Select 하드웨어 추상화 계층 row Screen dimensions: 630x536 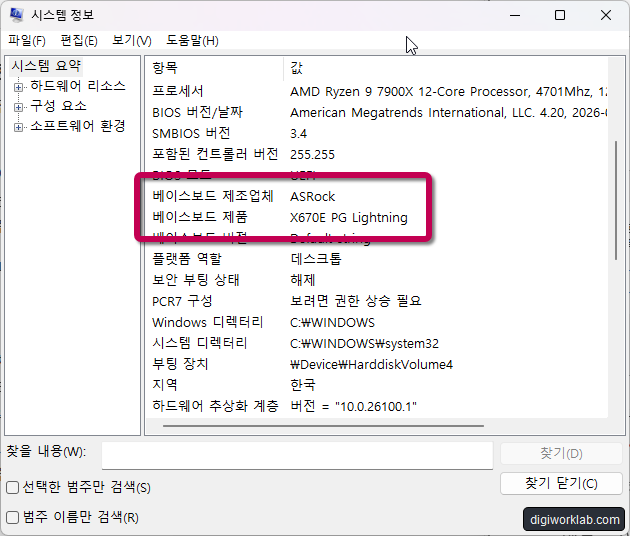[215, 406]
